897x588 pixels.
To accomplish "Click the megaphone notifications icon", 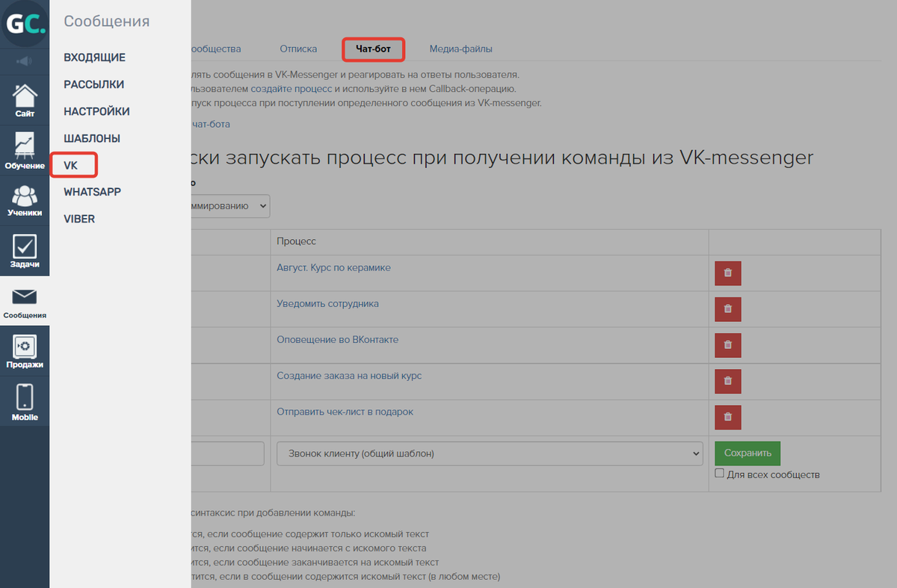I will [x=25, y=61].
